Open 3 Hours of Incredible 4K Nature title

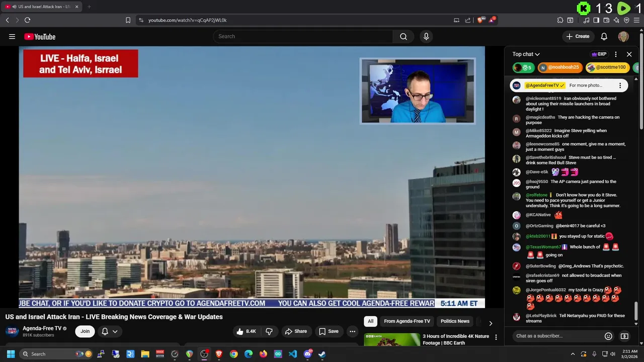pyautogui.click(x=456, y=339)
